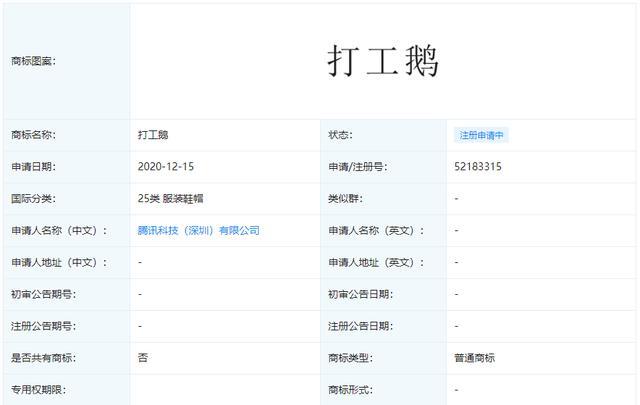Click the 25类 服装鞋帽 classification value
The height and width of the screenshot is (405, 640).
(x=171, y=198)
